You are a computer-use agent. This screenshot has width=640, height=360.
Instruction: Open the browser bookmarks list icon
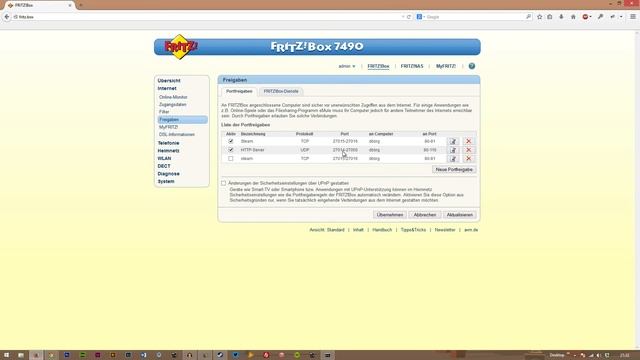click(x=550, y=17)
